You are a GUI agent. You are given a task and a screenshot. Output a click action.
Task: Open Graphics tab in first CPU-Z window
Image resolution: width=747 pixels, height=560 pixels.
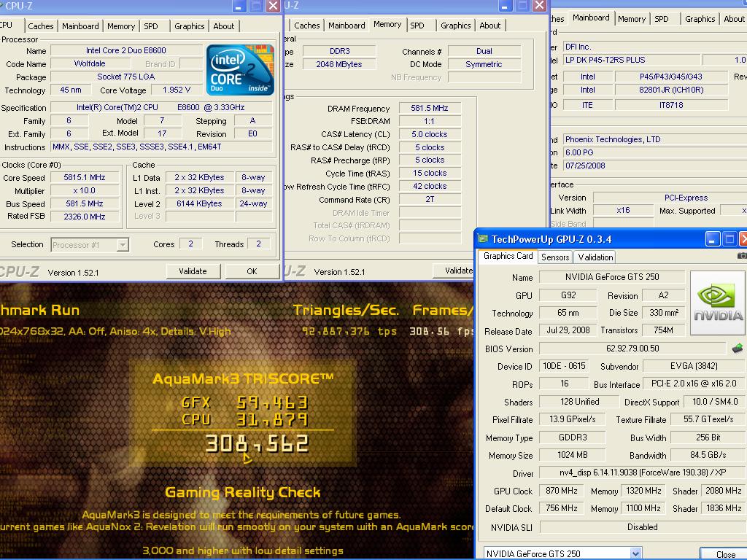pyautogui.click(x=189, y=26)
